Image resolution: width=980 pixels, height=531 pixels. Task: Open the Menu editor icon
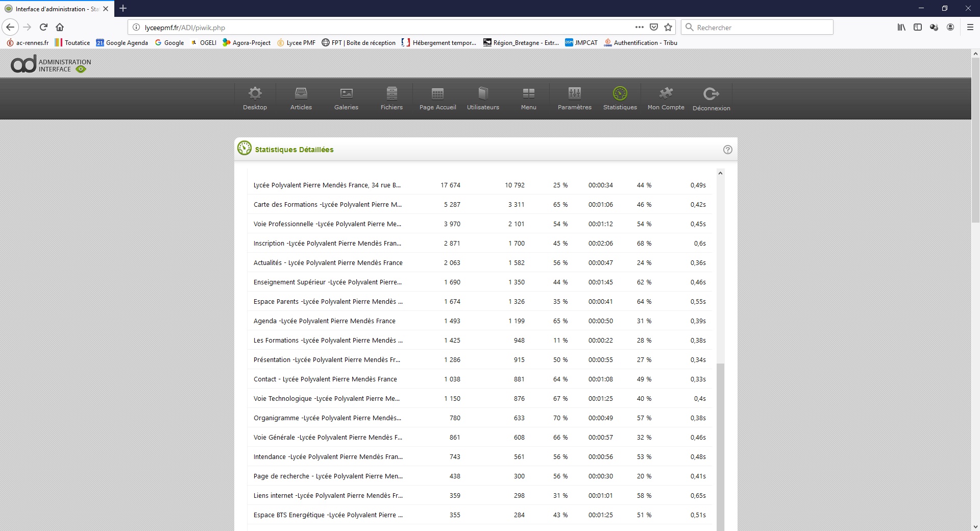click(x=528, y=93)
